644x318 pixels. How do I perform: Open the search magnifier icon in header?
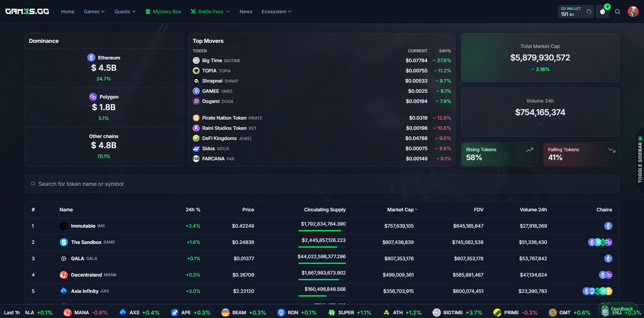tap(618, 12)
